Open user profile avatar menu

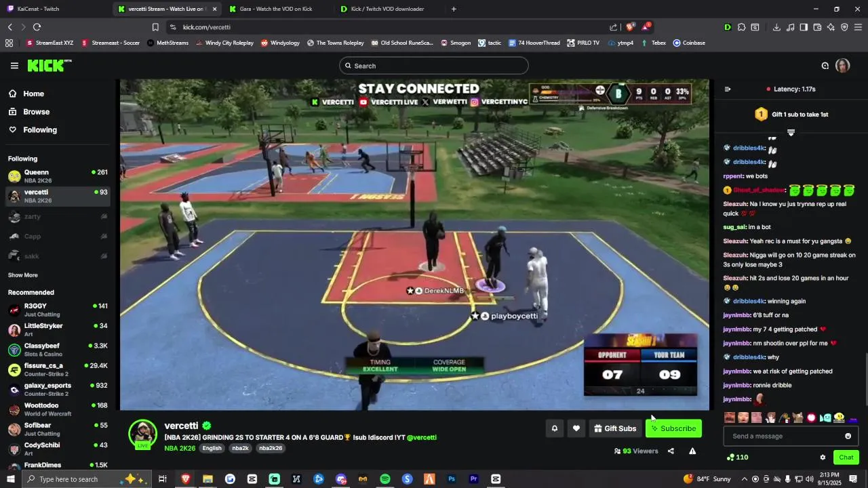click(842, 66)
